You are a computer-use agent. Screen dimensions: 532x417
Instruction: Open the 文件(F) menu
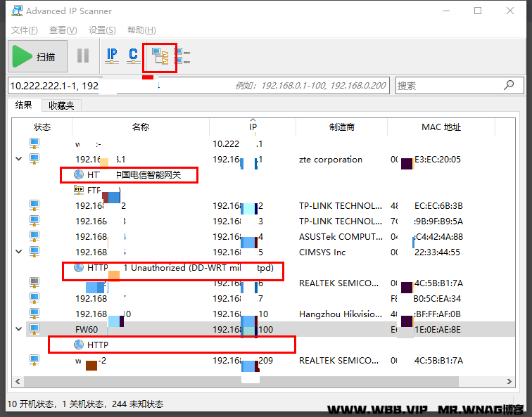(x=25, y=30)
